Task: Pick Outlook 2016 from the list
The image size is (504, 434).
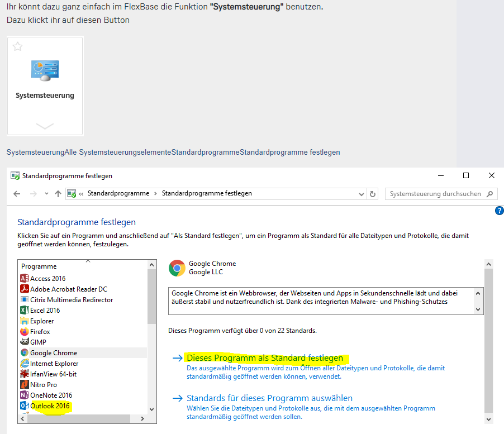Action: pyautogui.click(x=50, y=406)
